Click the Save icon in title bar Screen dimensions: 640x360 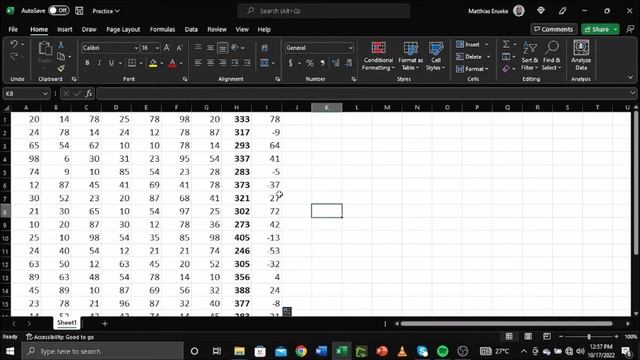(79, 11)
